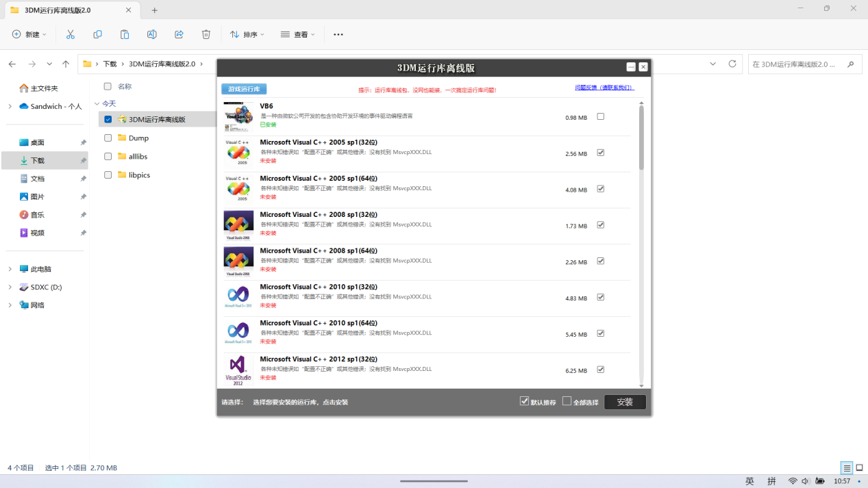Click the Visual C++ 2008 sp1(64位) icon

238,261
